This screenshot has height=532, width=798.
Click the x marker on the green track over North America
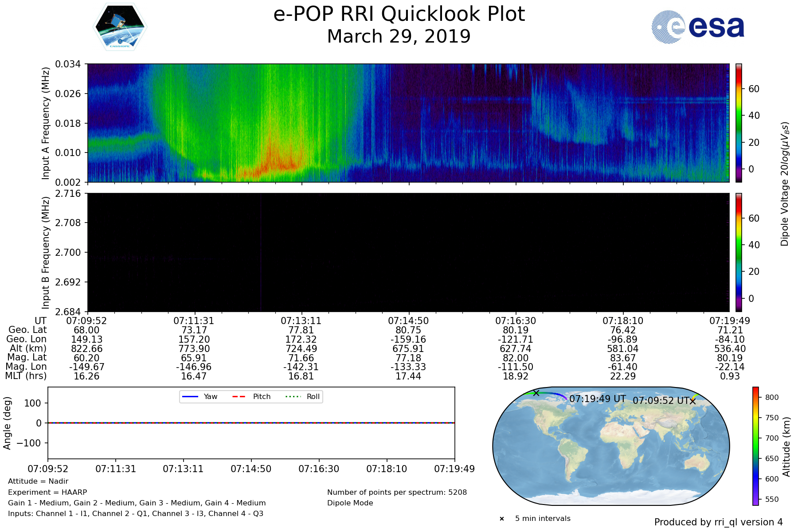pyautogui.click(x=536, y=393)
